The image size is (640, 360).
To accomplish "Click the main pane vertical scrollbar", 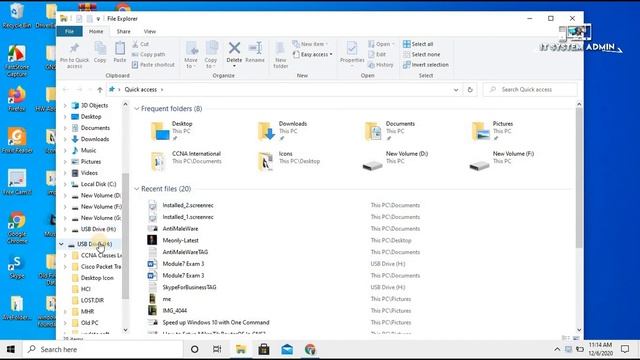I will (x=579, y=178).
